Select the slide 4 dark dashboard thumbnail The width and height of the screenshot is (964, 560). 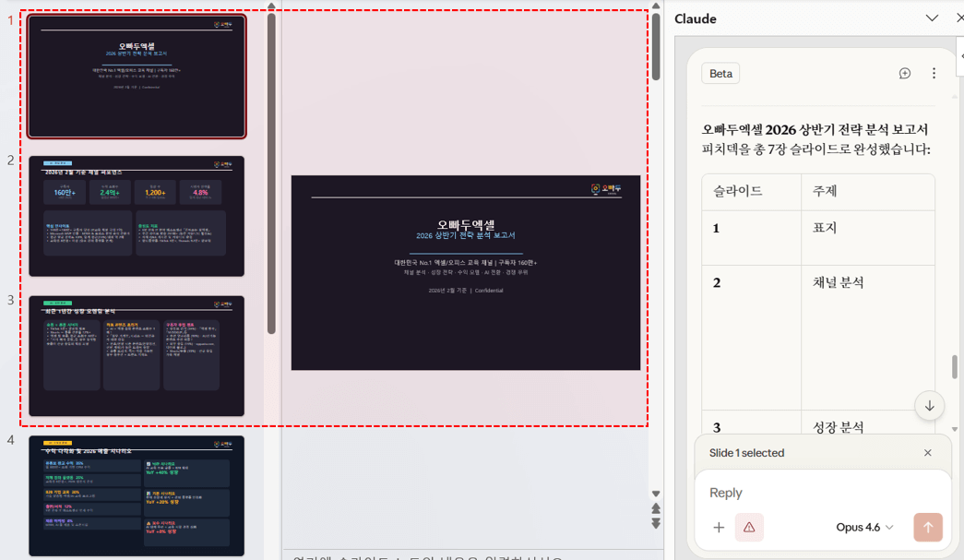137,495
